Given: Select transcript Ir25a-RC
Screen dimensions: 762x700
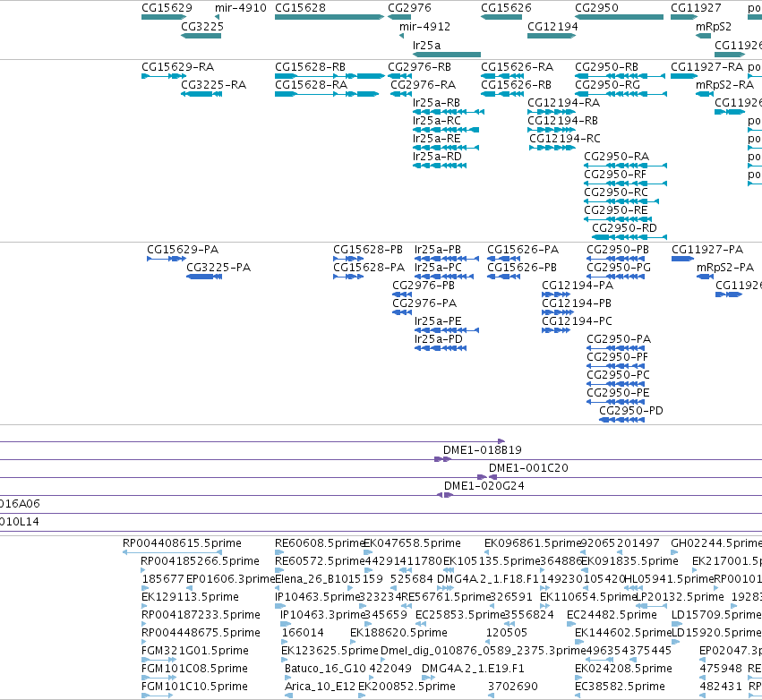Looking at the screenshot, I should (x=436, y=121).
